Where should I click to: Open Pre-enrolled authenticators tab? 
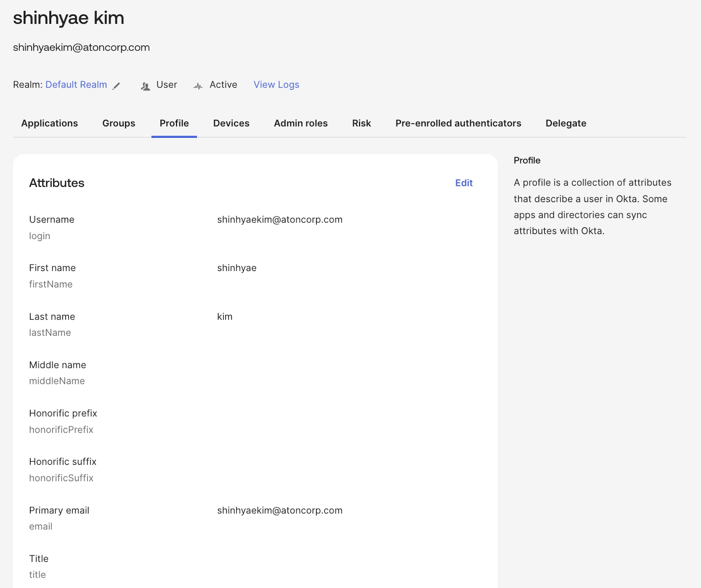(x=458, y=123)
